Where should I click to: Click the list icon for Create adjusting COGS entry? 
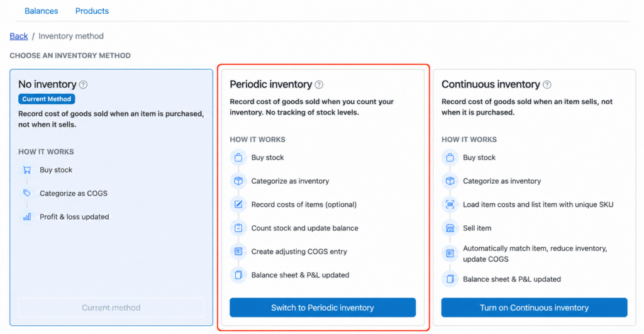pyautogui.click(x=238, y=251)
